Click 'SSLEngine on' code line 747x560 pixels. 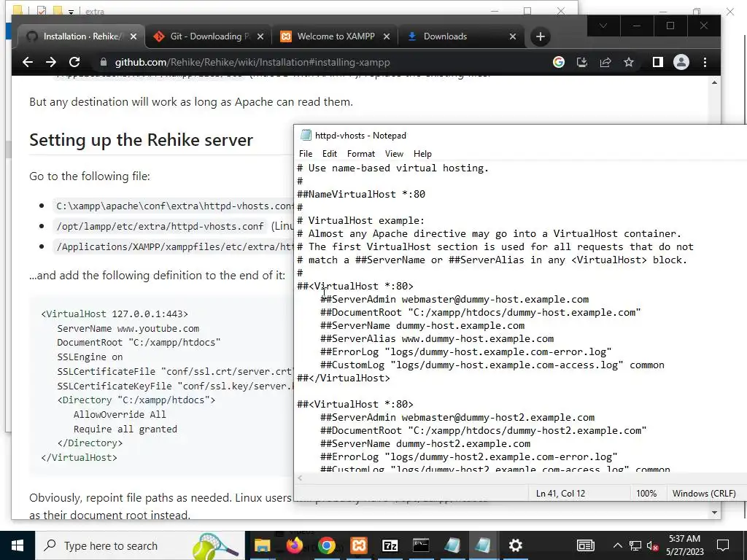[x=90, y=357]
